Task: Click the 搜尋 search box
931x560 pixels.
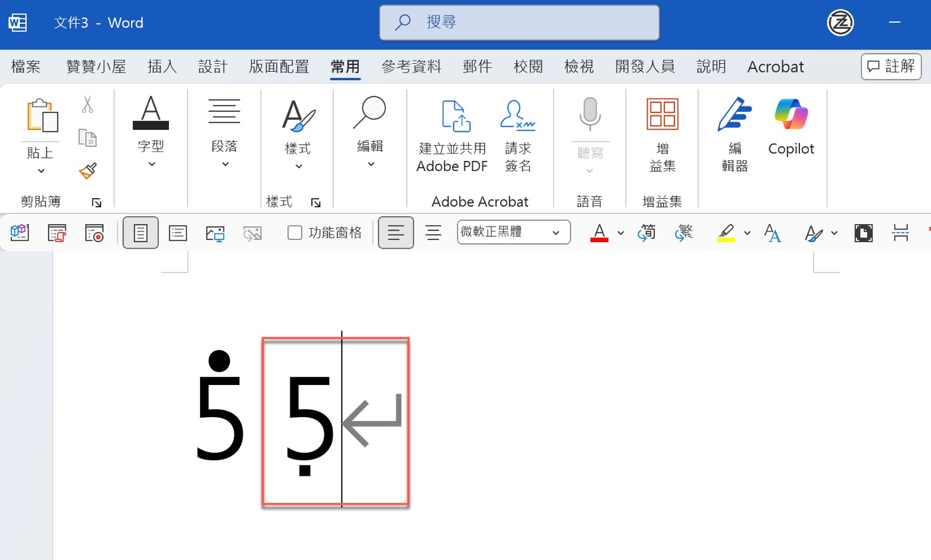Action: [519, 23]
